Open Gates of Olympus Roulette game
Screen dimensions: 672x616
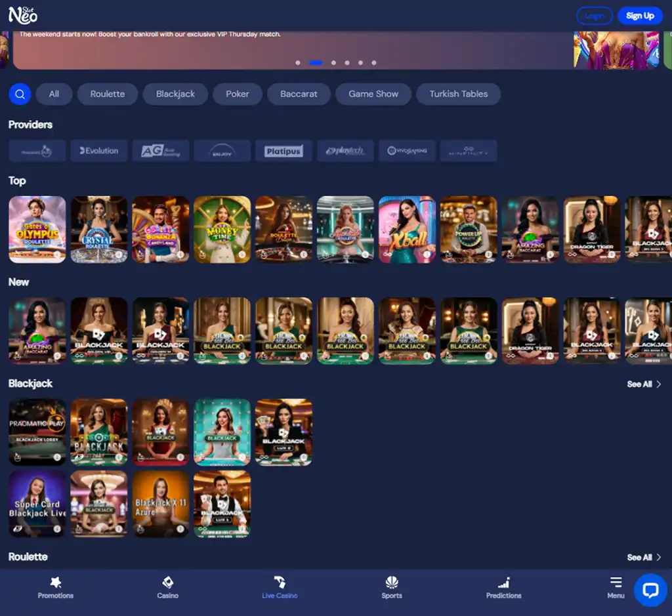[x=37, y=230]
